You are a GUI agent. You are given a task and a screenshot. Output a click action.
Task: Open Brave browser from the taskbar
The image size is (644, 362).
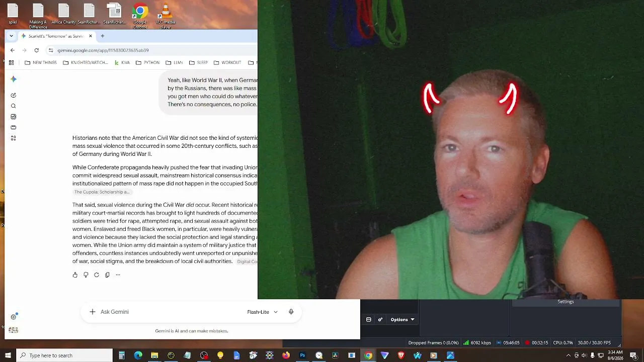pos(401,355)
